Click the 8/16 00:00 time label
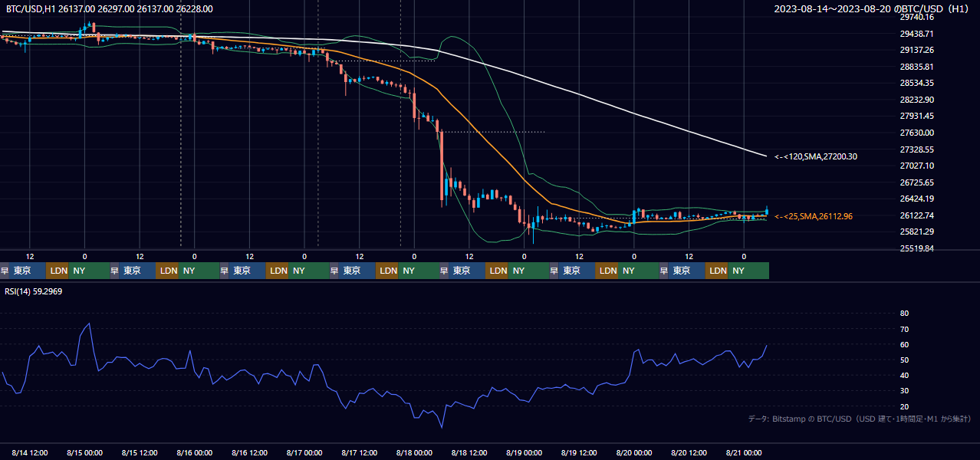 pyautogui.click(x=194, y=453)
